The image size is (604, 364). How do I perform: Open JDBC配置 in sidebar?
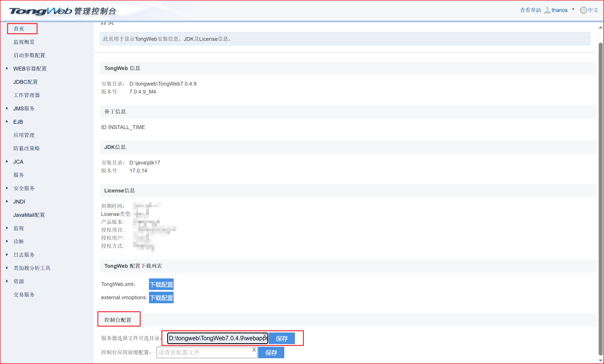pos(26,82)
